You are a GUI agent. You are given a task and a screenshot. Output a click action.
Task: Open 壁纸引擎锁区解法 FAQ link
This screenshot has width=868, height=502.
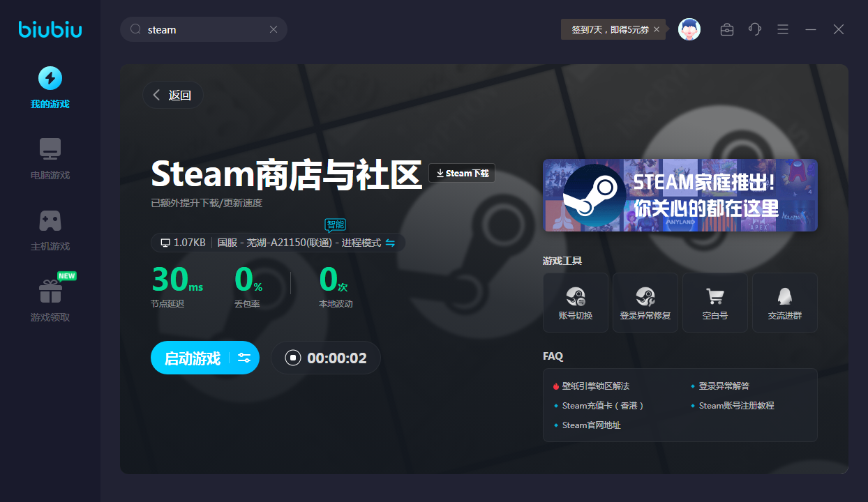click(x=596, y=386)
